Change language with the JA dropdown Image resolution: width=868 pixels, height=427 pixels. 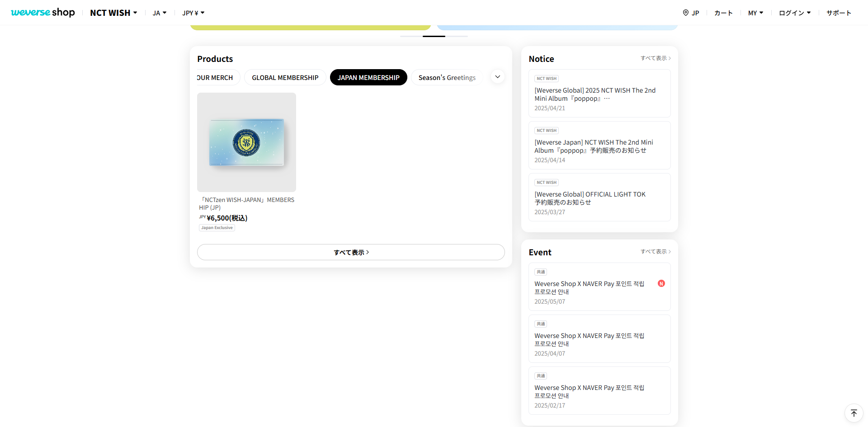[x=160, y=13]
